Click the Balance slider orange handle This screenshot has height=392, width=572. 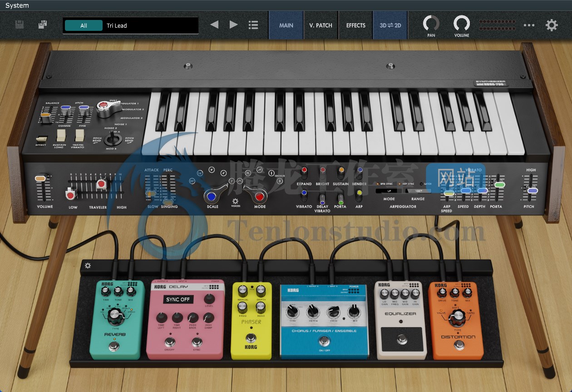[x=45, y=118]
